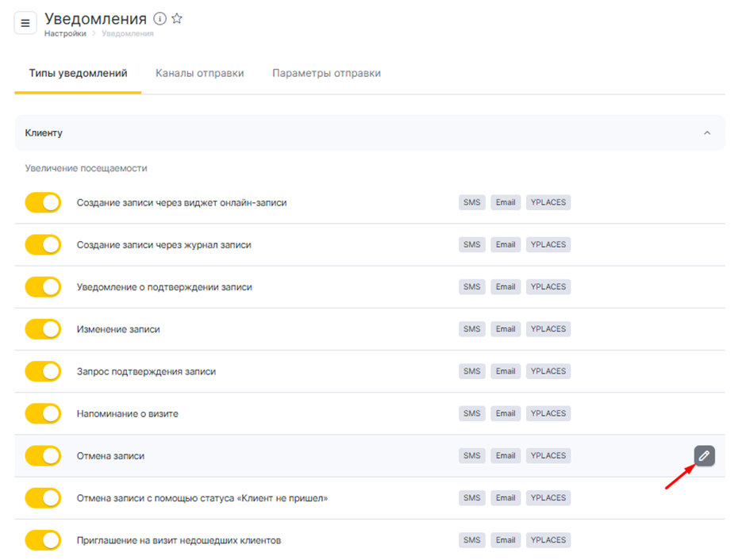Image resolution: width=746 pixels, height=560 pixels.
Task: Select the Типы уведомлений tab
Action: pos(78,73)
